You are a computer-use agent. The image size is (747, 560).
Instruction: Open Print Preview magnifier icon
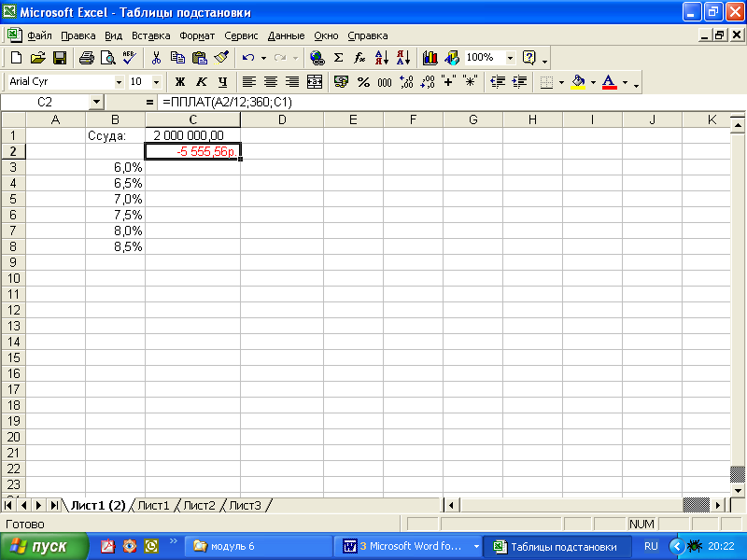tap(108, 58)
